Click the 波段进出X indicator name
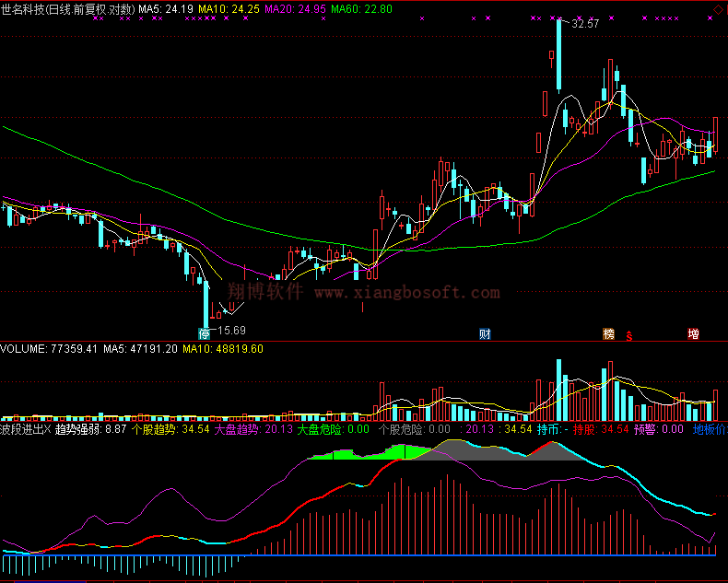This screenshot has height=583, width=728. [x=26, y=429]
